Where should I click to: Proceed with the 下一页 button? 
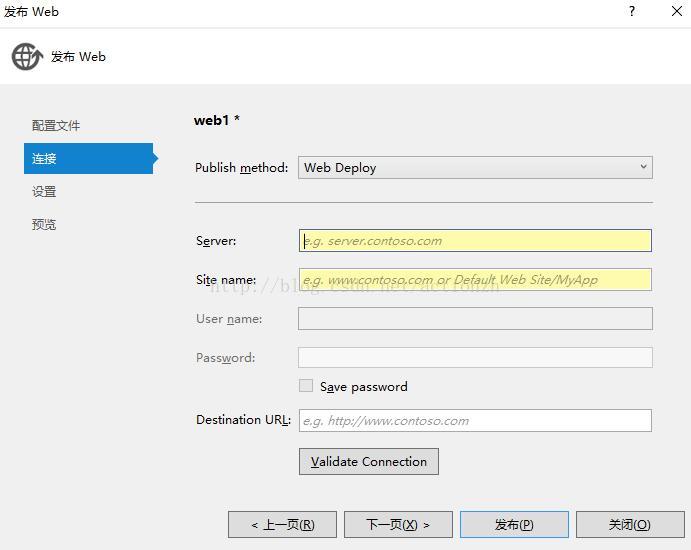pos(397,525)
